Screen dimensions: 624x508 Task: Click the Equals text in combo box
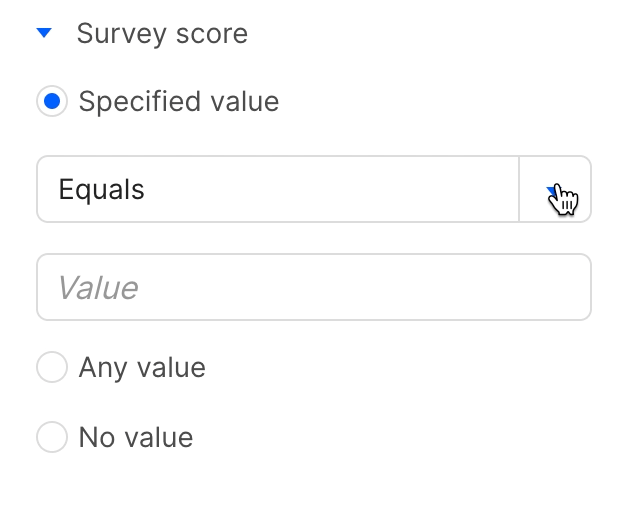tap(102, 189)
